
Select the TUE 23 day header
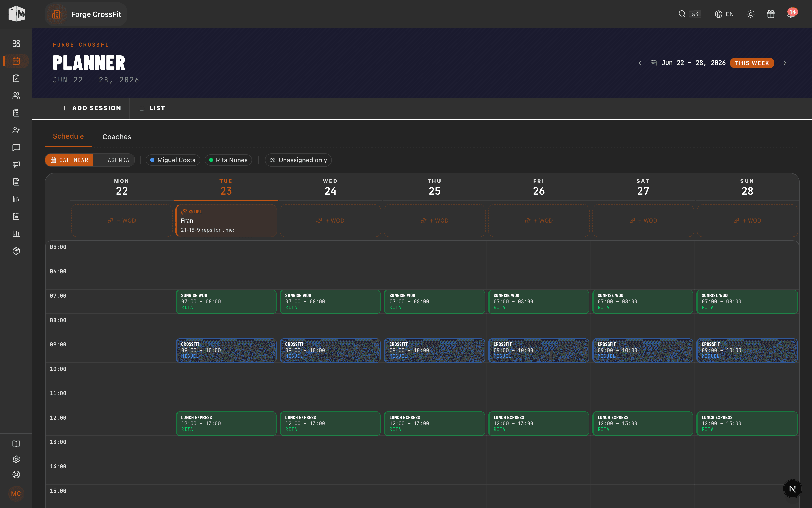click(x=226, y=187)
